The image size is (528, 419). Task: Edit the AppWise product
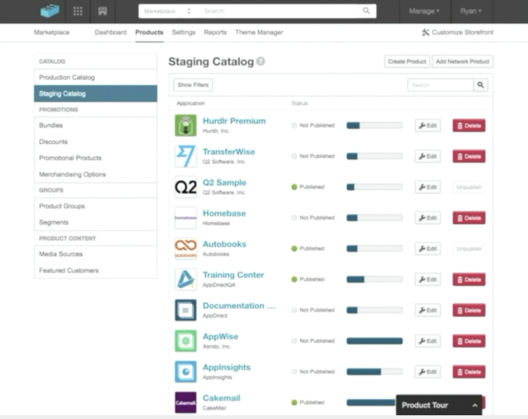click(x=428, y=341)
